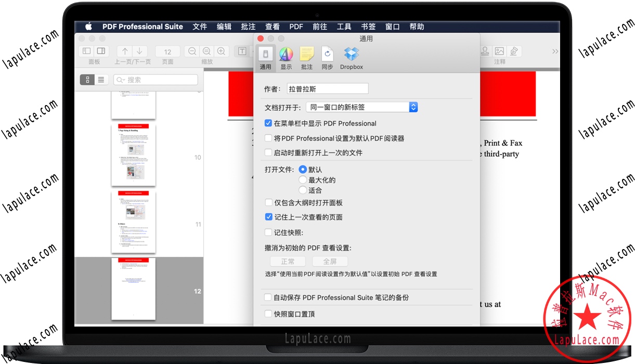Check 仅包含大纲时打开面板
The image size is (635, 364).
[x=268, y=203]
